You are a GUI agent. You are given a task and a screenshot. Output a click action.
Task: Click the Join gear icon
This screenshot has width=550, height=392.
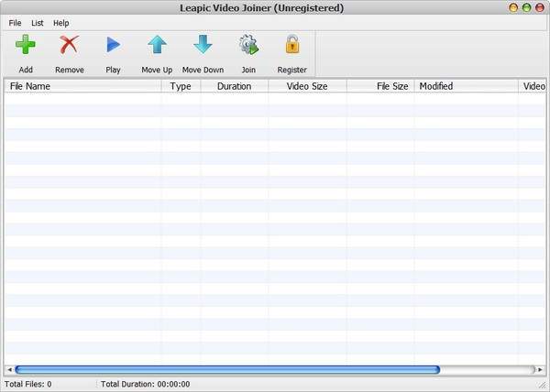click(248, 45)
